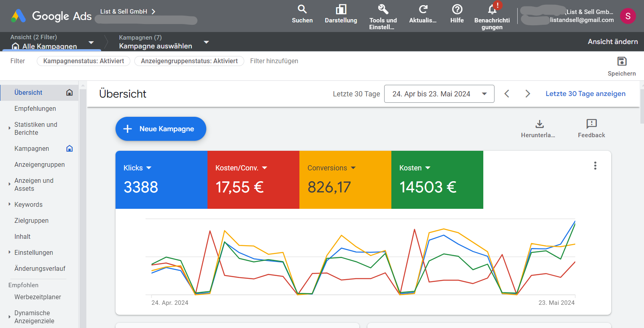Select the blue Klicks scorecard tile
The height and width of the screenshot is (328, 644).
click(x=161, y=180)
